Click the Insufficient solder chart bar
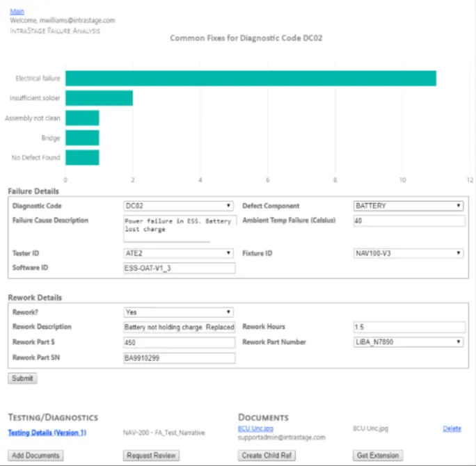 pyautogui.click(x=99, y=98)
